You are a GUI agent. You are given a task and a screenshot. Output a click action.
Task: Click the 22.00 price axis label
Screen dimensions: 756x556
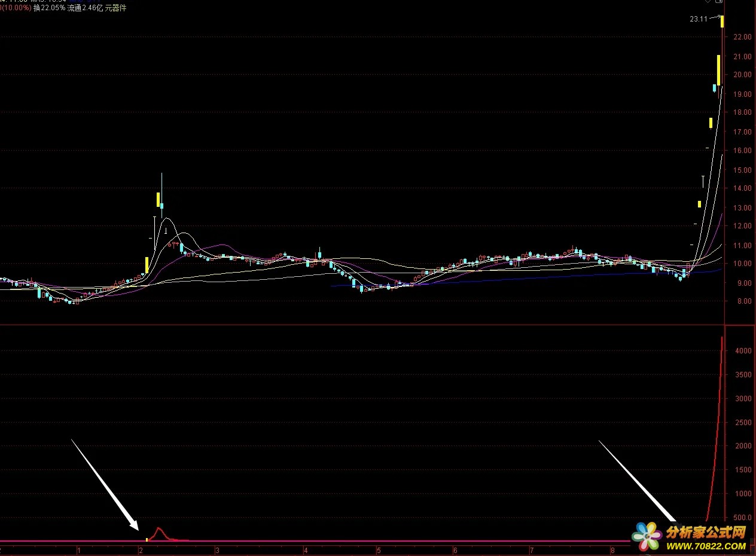point(742,37)
